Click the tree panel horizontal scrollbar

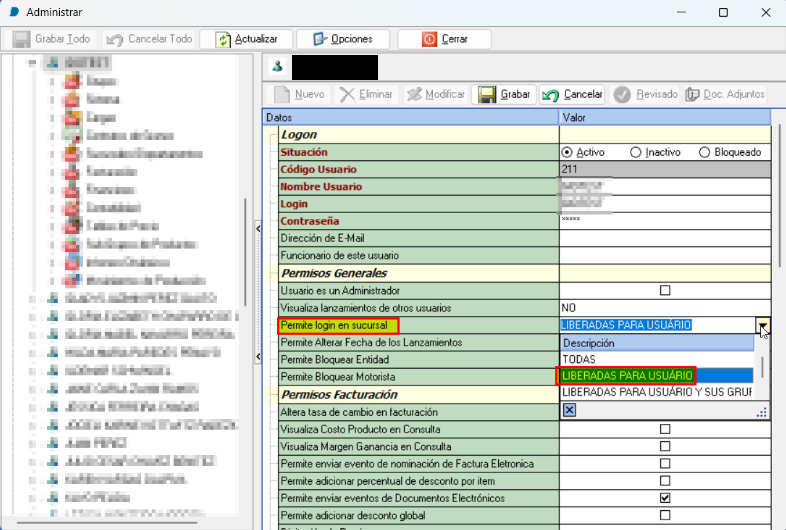(x=107, y=522)
